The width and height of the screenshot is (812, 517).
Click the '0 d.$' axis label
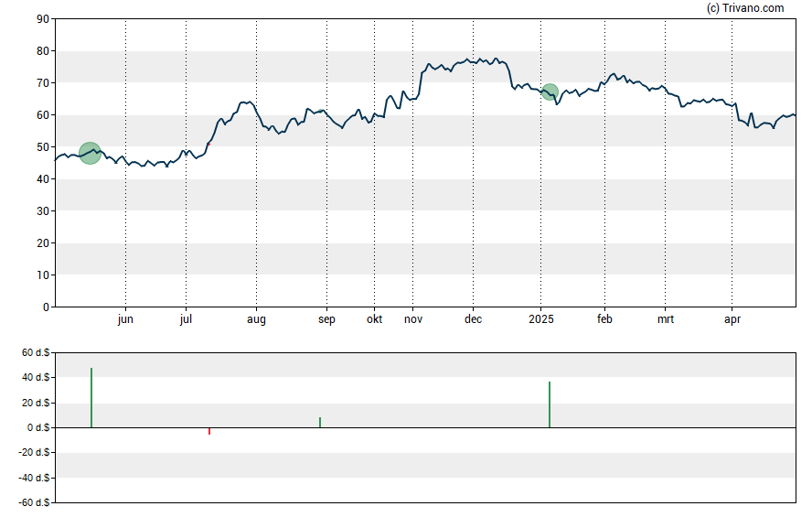tap(38, 427)
